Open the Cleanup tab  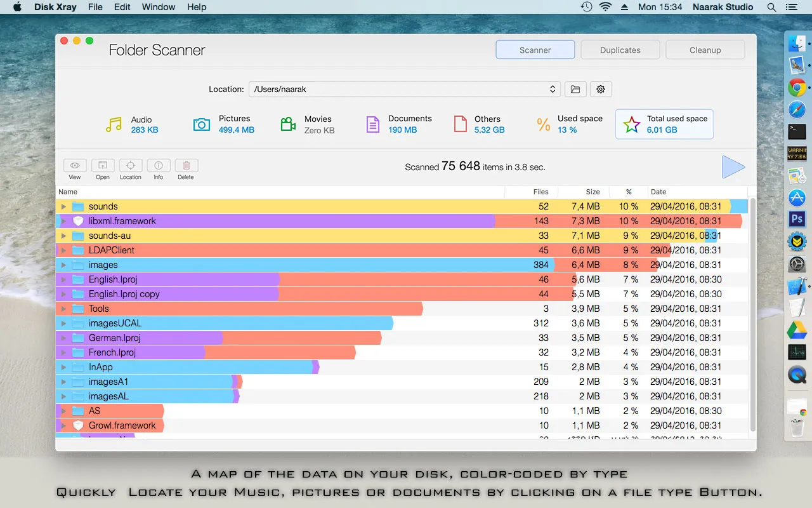click(x=705, y=49)
